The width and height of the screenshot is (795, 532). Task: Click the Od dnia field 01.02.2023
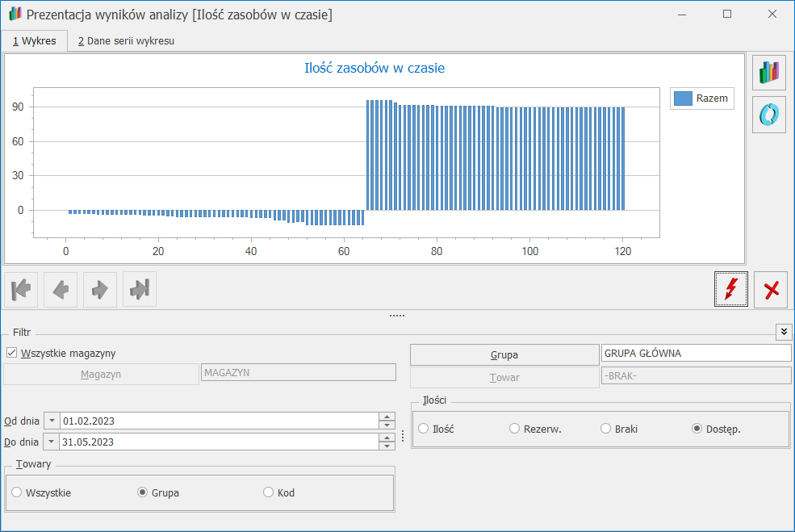tap(219, 421)
